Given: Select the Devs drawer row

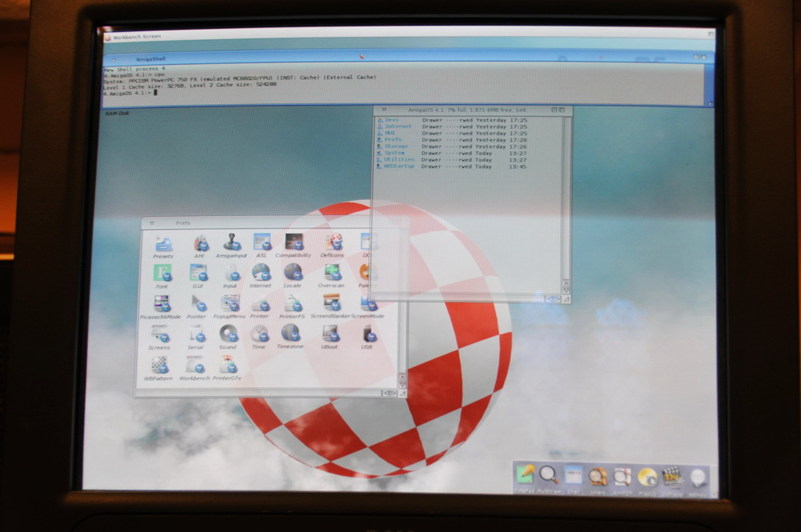Looking at the screenshot, I should tap(451, 120).
